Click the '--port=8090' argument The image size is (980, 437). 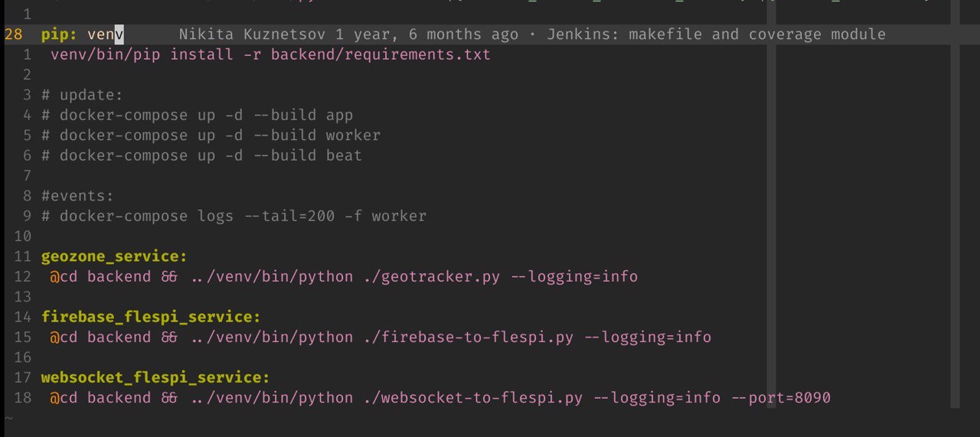click(780, 398)
